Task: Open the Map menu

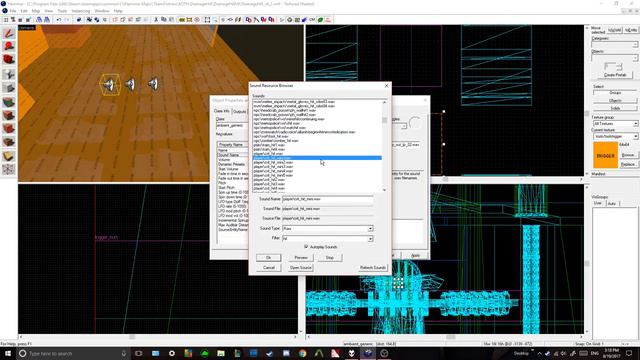Action: (x=36, y=11)
